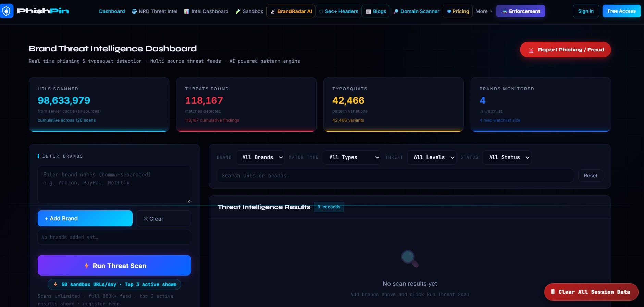Click the chart icon beside Intel Dashboard

(187, 11)
